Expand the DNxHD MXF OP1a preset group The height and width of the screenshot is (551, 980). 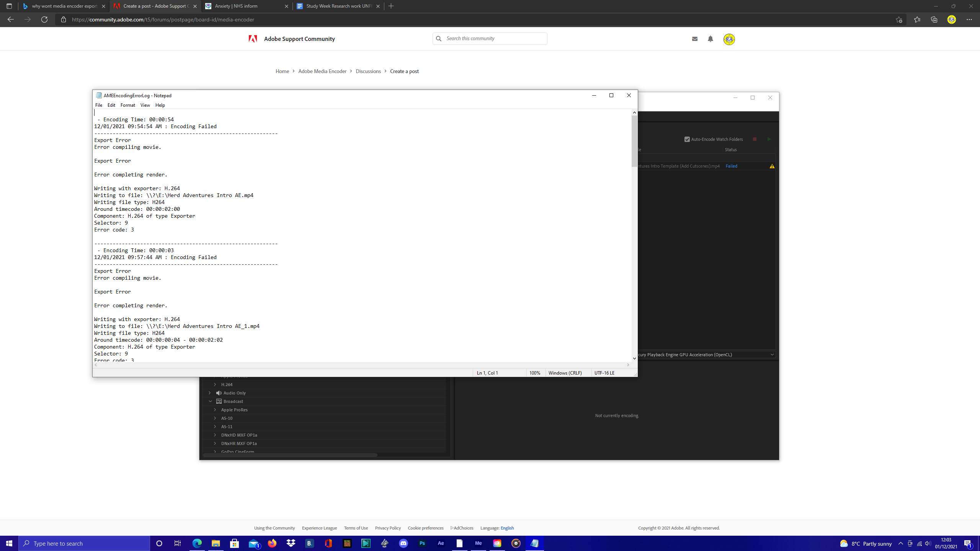(x=215, y=435)
